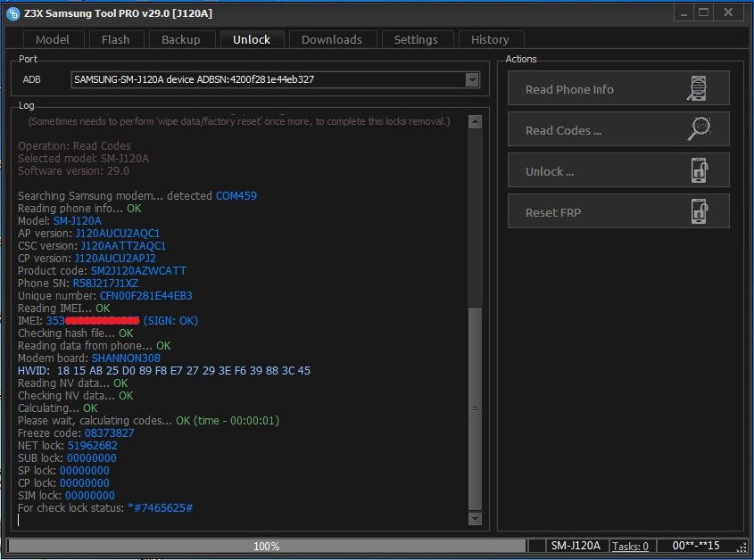The width and height of the screenshot is (754, 560).
Task: Click the log scrollbar down arrow
Action: 475,518
